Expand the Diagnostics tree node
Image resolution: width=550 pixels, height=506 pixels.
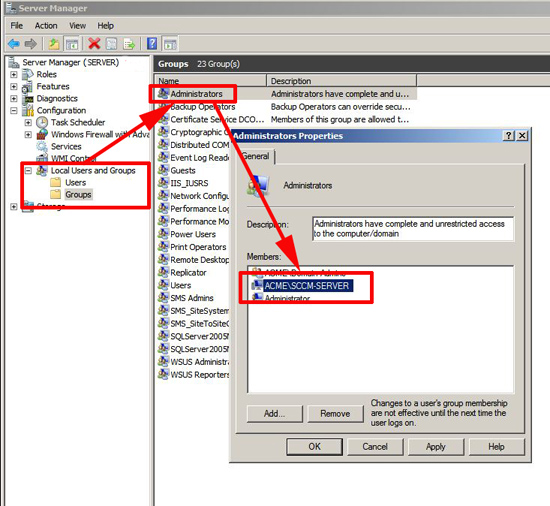14,99
